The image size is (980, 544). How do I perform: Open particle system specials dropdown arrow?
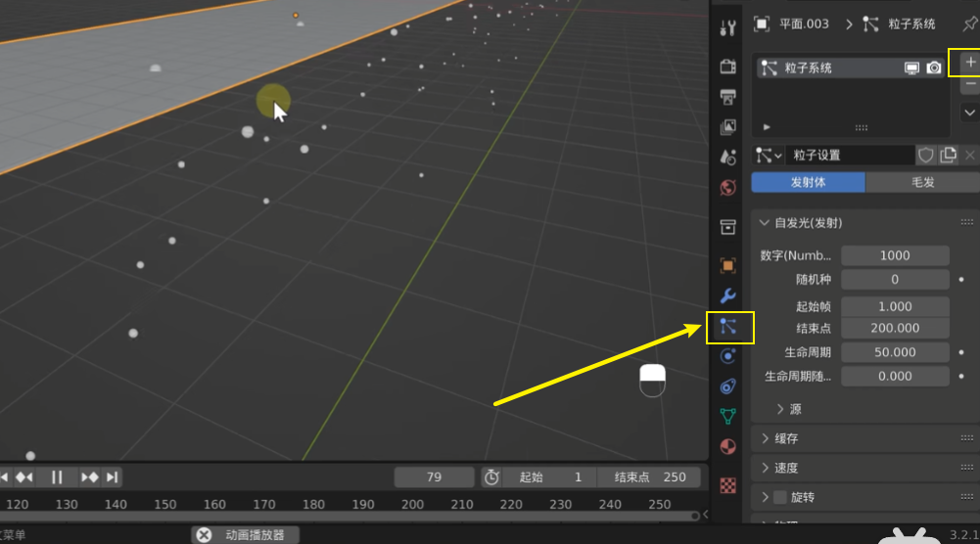(970, 113)
